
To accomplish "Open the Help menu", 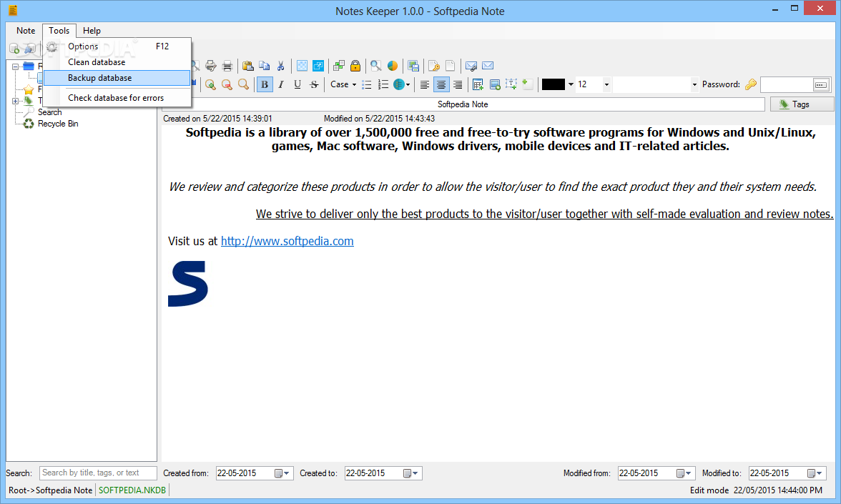I will [92, 31].
